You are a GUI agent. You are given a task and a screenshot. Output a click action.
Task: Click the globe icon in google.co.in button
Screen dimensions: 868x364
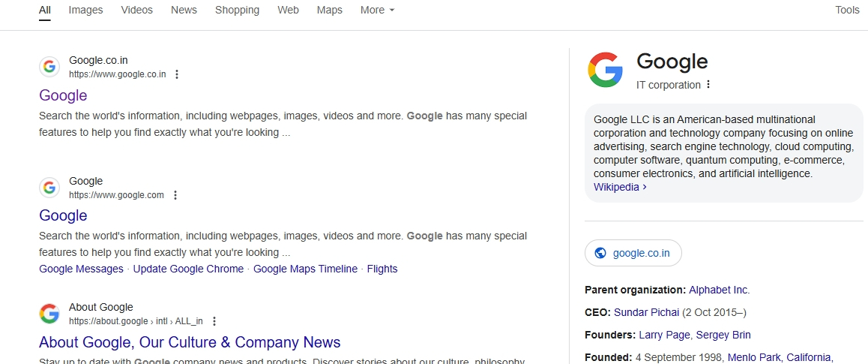(600, 253)
